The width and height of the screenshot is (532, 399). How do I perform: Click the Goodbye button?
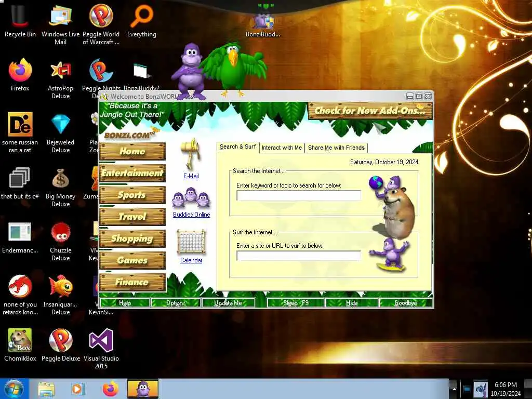tap(405, 303)
